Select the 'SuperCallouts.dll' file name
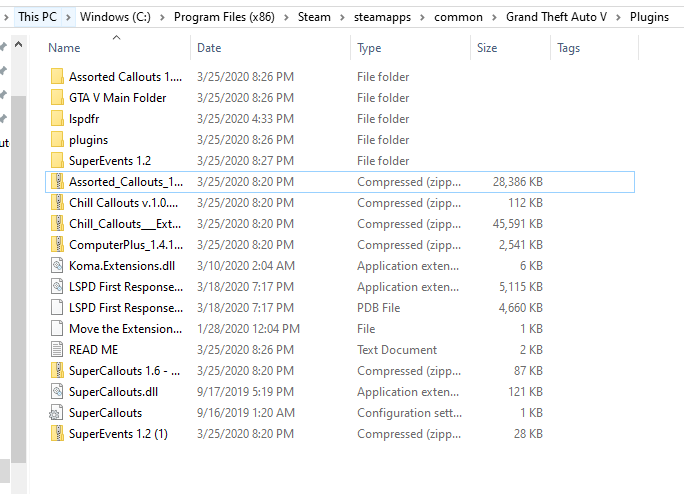Screen dimensions: 684x494 pos(113,391)
